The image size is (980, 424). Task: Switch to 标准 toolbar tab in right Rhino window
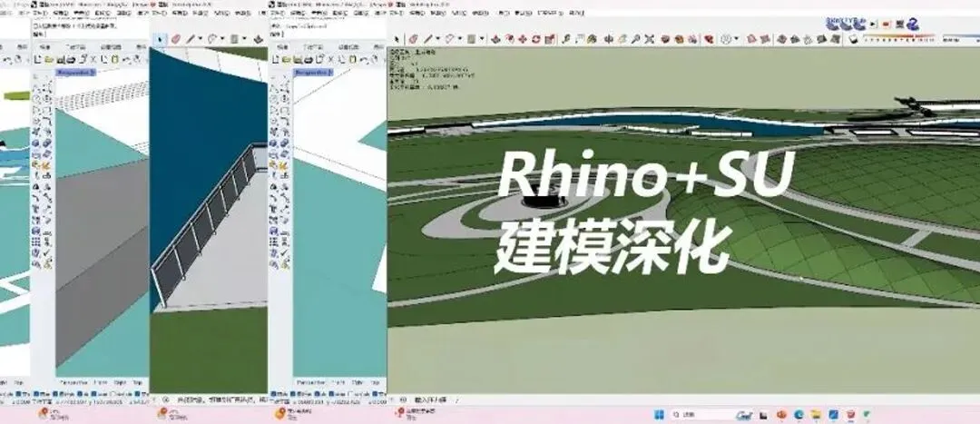tap(282, 47)
